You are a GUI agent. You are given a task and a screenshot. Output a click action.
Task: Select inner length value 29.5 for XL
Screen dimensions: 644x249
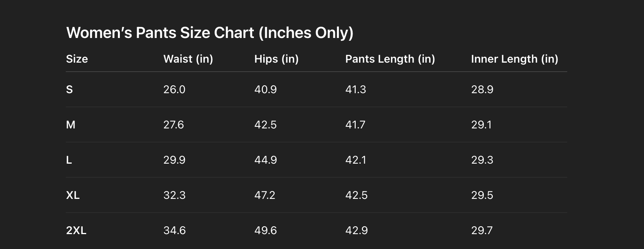click(x=482, y=195)
